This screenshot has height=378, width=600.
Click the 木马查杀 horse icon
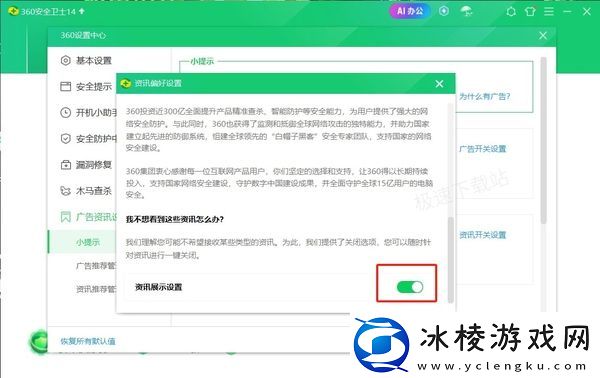click(66, 191)
